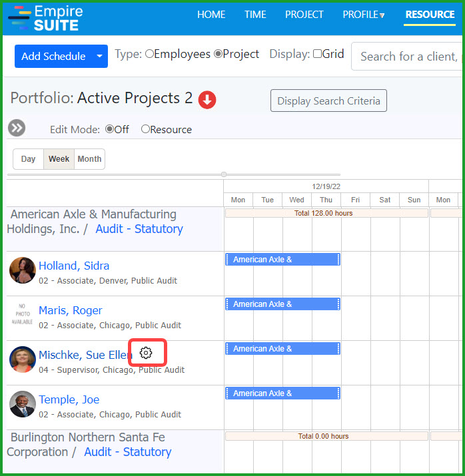Open the PROJECT menu
The width and height of the screenshot is (465, 476).
pos(304,15)
